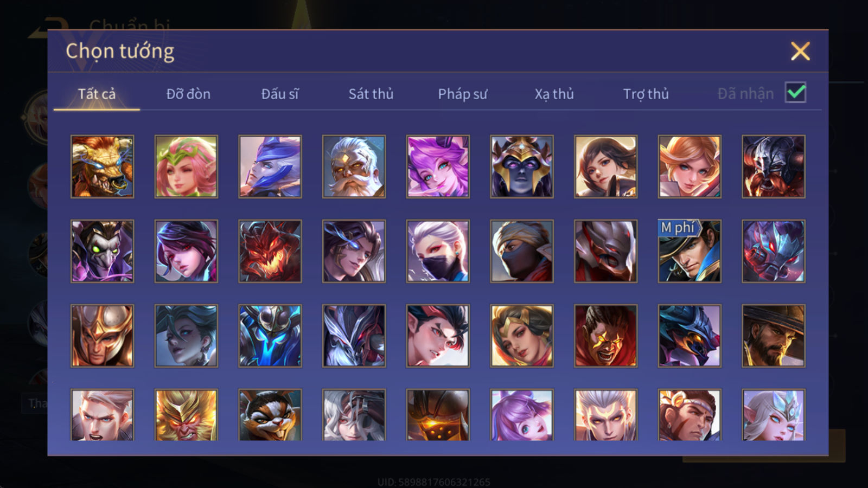Select the golden bull hero portrait
The height and width of the screenshot is (488, 868).
[x=102, y=166]
